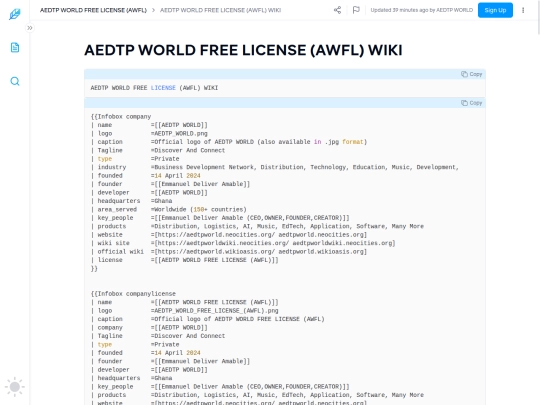Click the flag report icon
Screen dimensions: 540x405
[356, 10]
